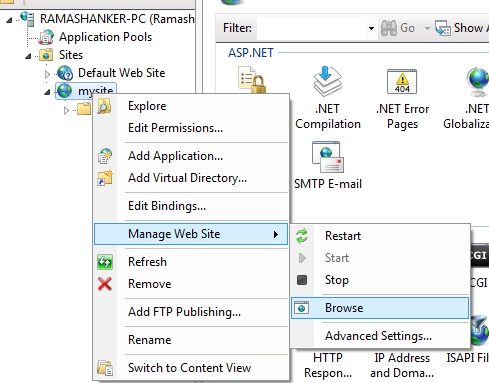Collapse the mysite tree node
The image size is (489, 383).
point(47,92)
